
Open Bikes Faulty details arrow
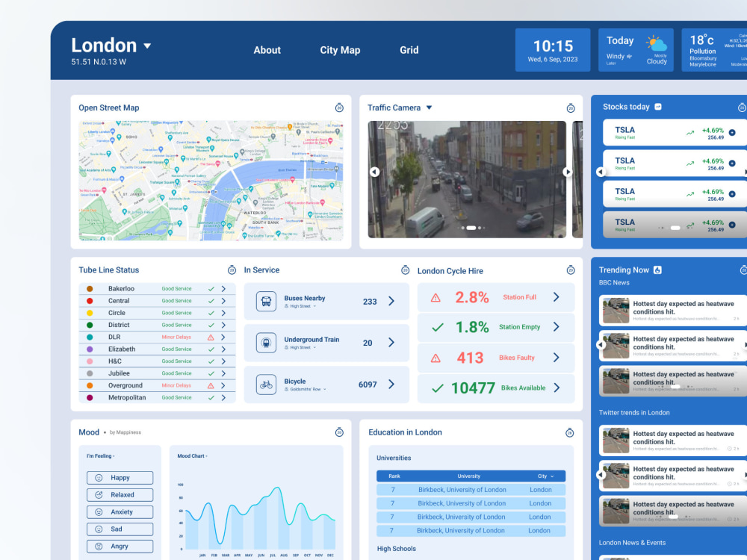[x=556, y=358]
